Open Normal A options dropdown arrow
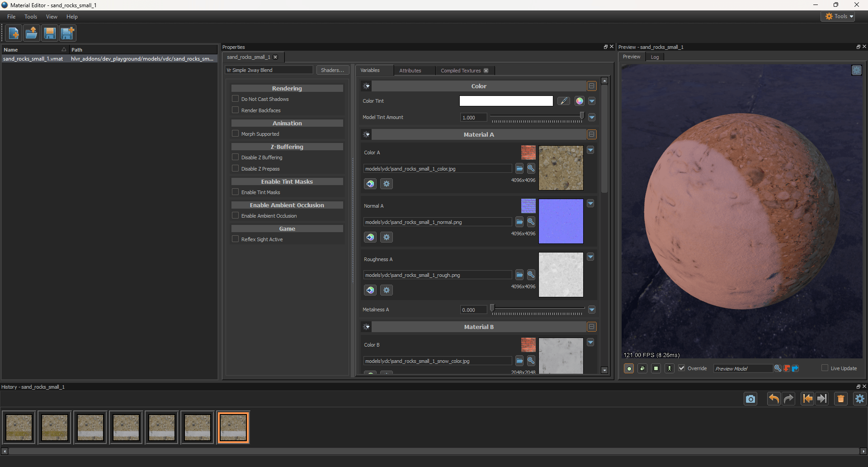 pos(590,204)
